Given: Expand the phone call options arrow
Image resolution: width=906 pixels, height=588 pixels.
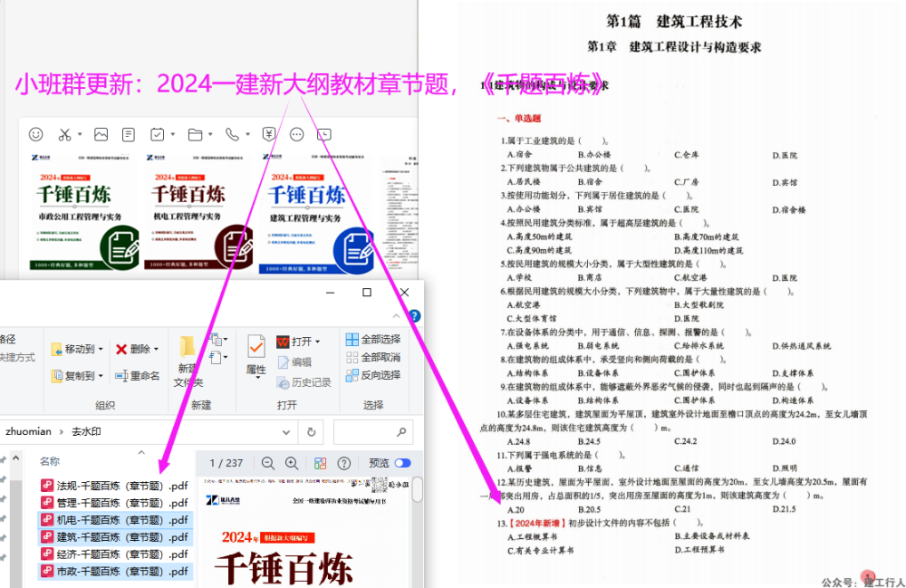Looking at the screenshot, I should point(248,135).
